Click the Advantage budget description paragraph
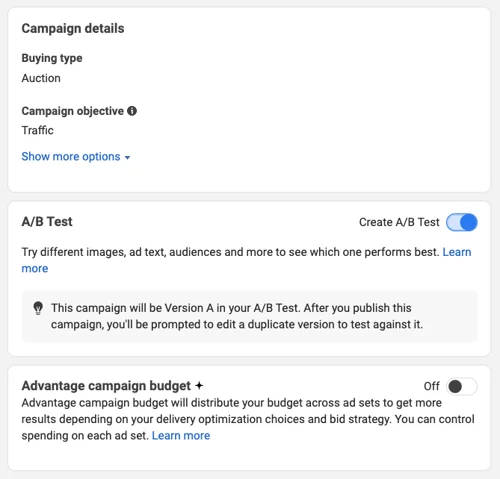This screenshot has height=479, width=500. click(248, 419)
